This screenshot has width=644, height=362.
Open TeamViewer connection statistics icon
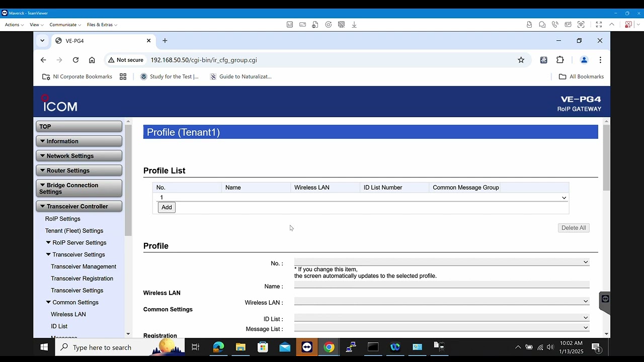click(290, 24)
